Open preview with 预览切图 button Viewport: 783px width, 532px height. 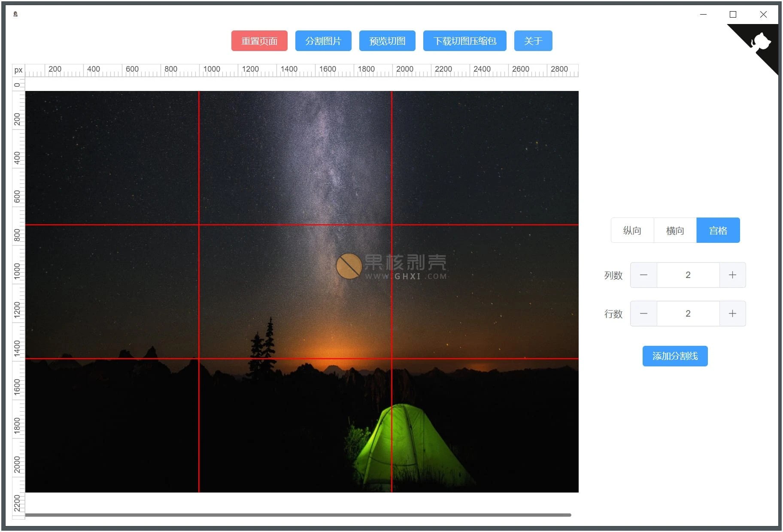pyautogui.click(x=387, y=41)
